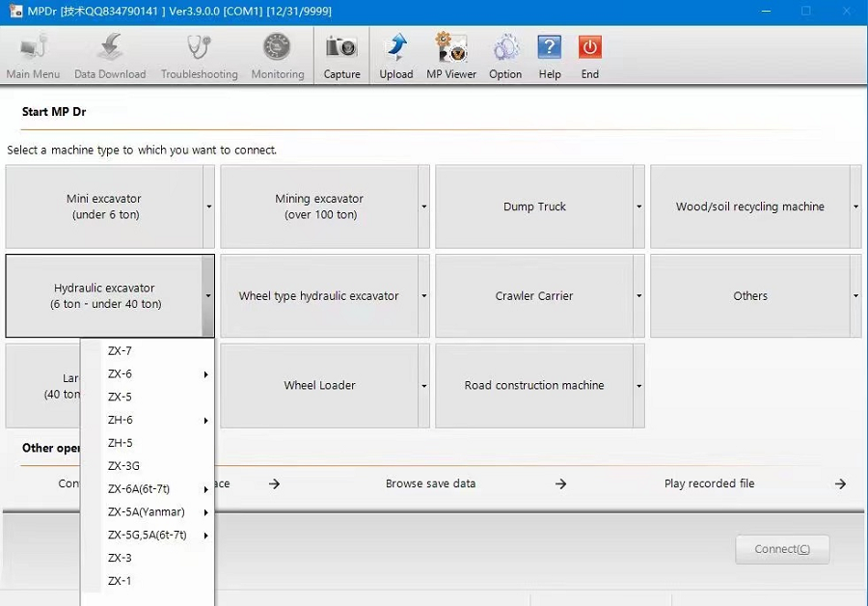Click the Data Download icon

point(110,55)
